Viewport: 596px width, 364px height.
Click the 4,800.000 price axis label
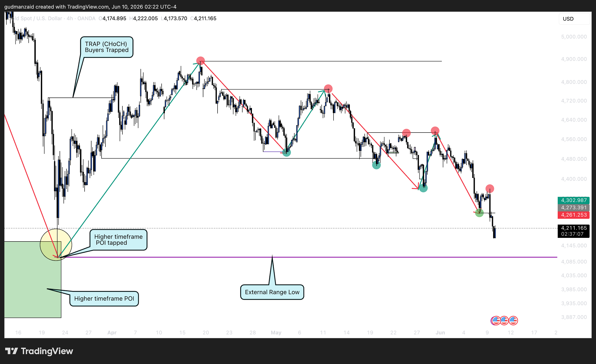tap(574, 82)
